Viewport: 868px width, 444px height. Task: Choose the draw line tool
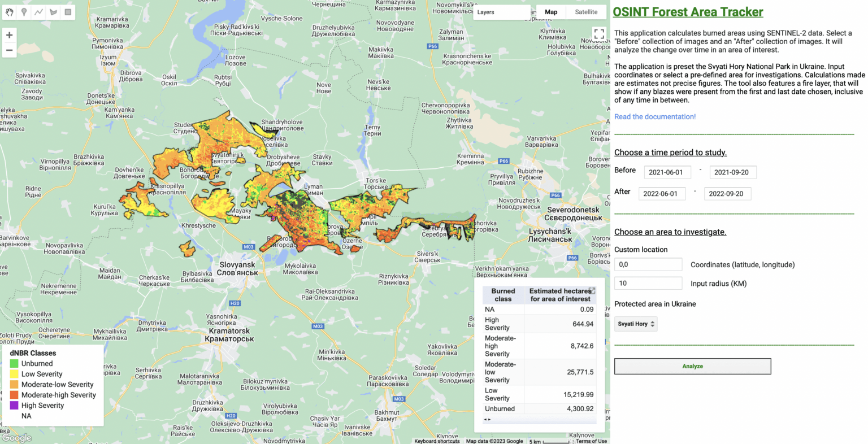[x=38, y=12]
